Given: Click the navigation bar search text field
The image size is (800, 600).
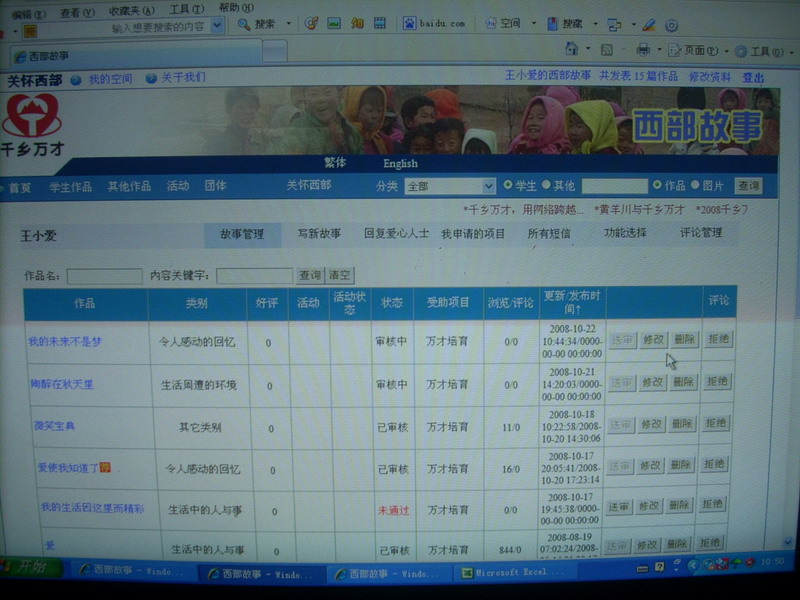Looking at the screenshot, I should point(614,186).
